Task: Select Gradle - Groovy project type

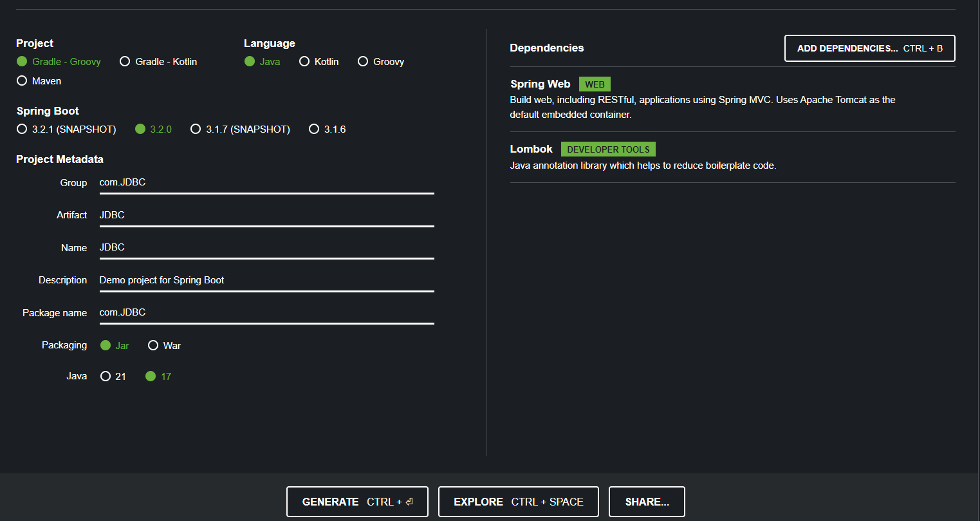Action: tap(59, 62)
